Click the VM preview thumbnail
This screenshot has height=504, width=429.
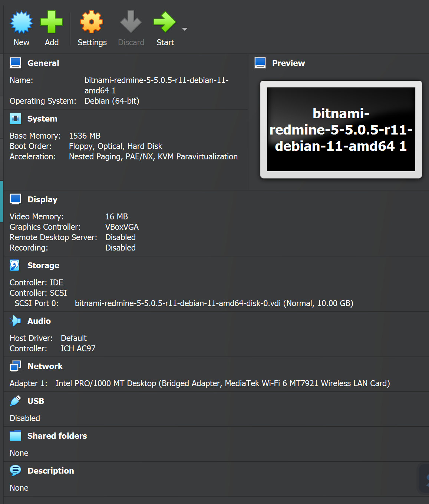click(x=340, y=129)
